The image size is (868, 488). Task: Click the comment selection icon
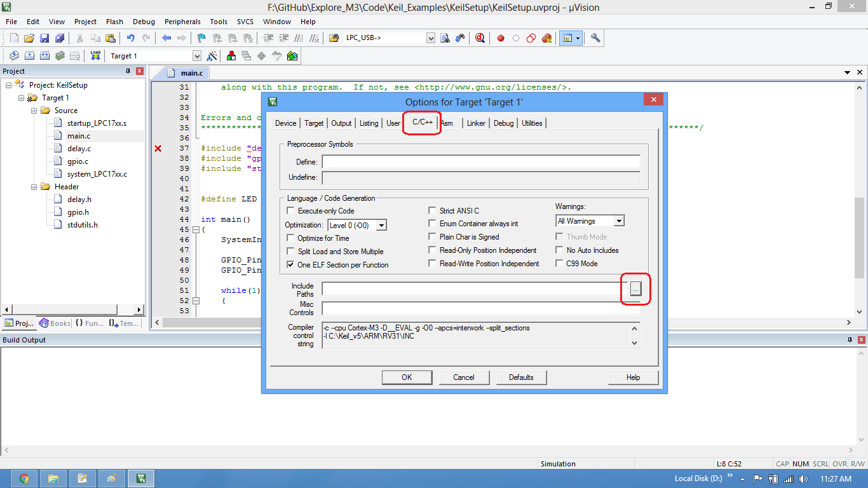(x=299, y=38)
